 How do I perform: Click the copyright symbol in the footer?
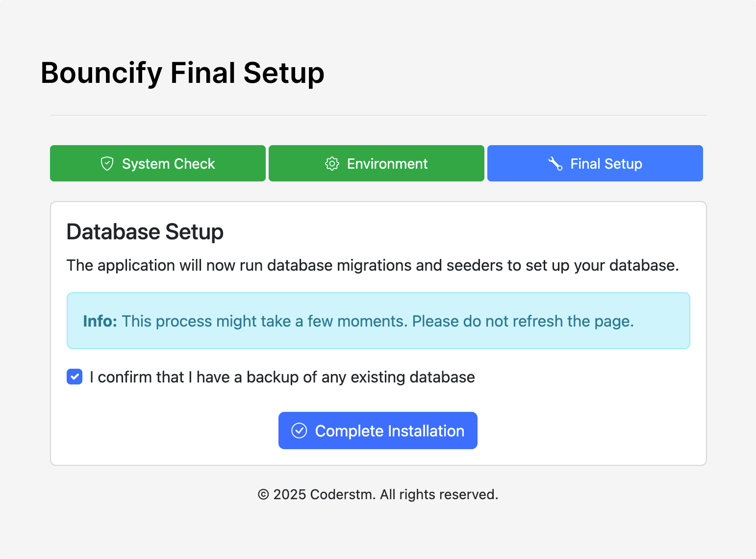[263, 494]
